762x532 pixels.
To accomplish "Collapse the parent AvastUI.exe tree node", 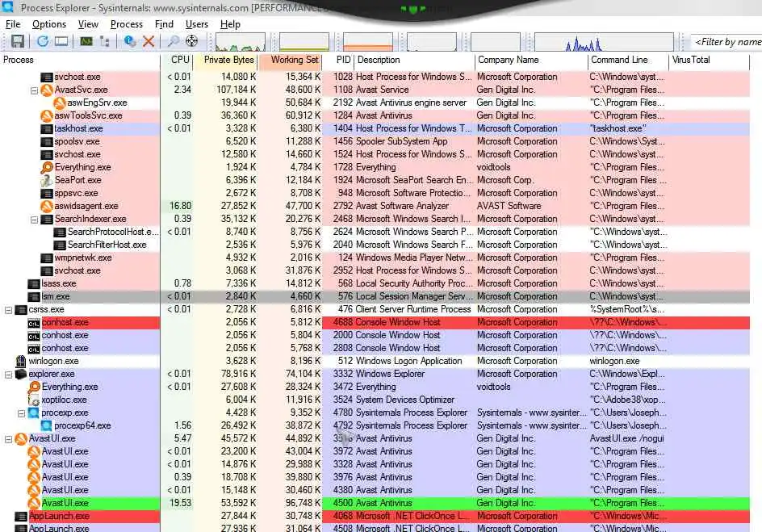I will (x=8, y=439).
